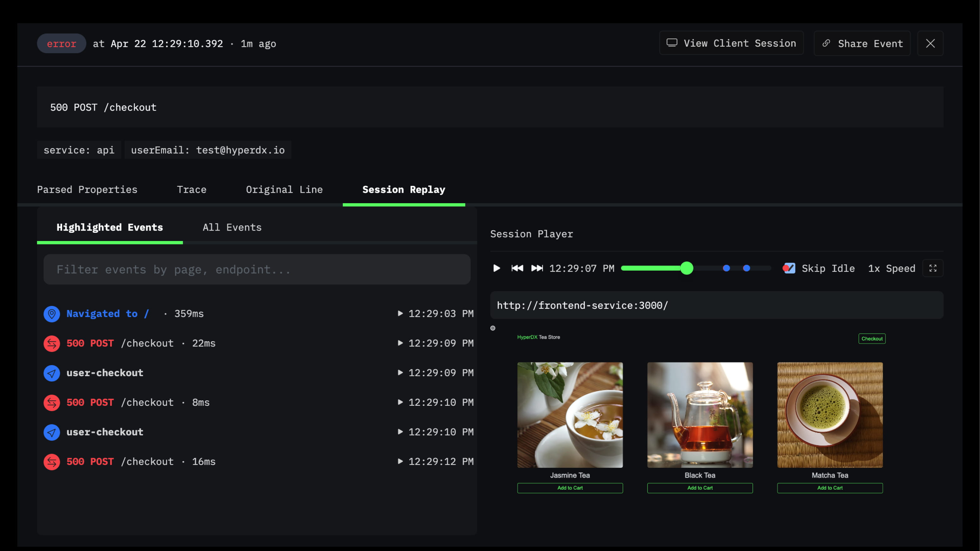Click the fullscreen icon in Session Player
The width and height of the screenshot is (980, 551).
tap(932, 268)
